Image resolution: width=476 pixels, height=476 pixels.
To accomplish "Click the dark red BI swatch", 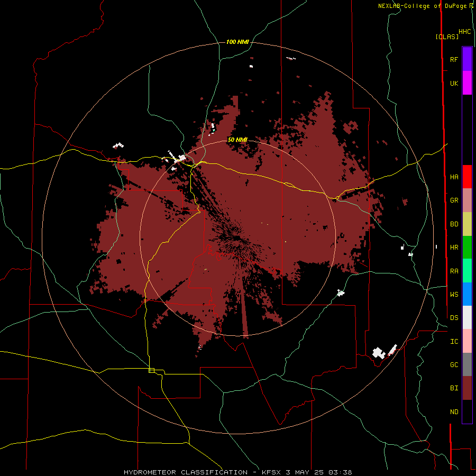I will 467,388.
